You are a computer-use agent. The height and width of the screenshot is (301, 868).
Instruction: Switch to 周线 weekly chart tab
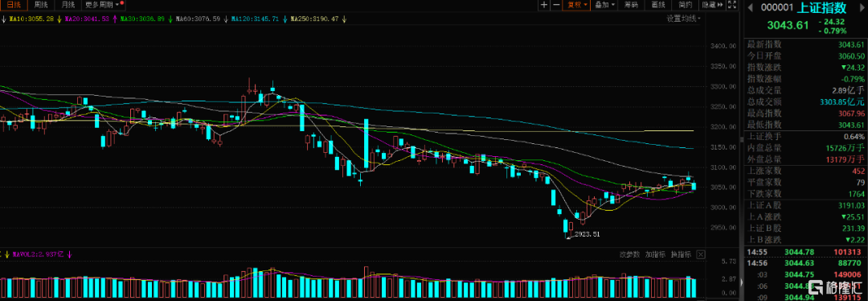(41, 5)
